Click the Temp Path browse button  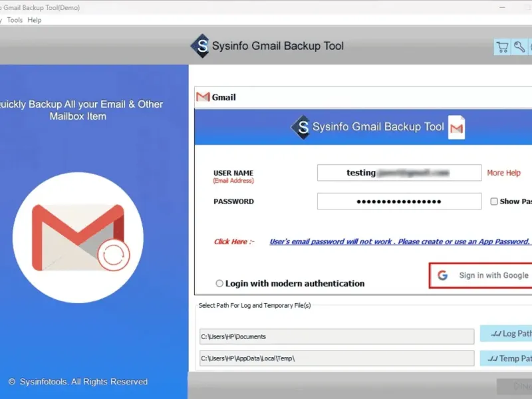point(506,358)
